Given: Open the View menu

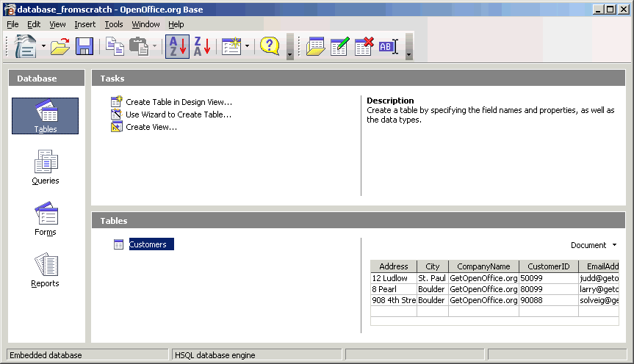Looking at the screenshot, I should click(x=57, y=24).
